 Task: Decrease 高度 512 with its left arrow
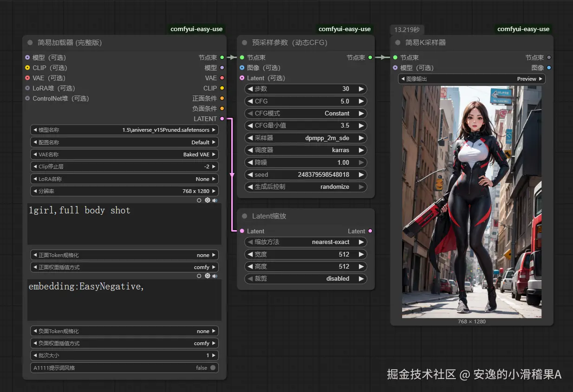(251, 267)
